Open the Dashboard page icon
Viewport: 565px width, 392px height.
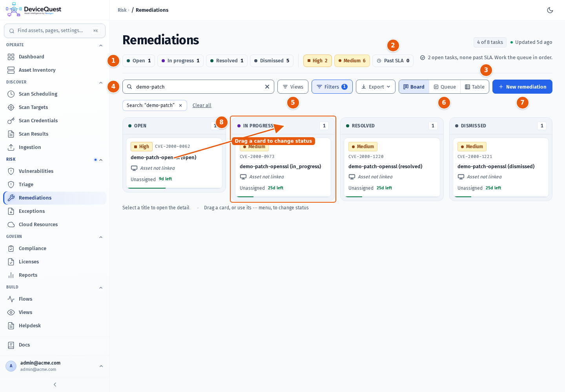(x=11, y=57)
